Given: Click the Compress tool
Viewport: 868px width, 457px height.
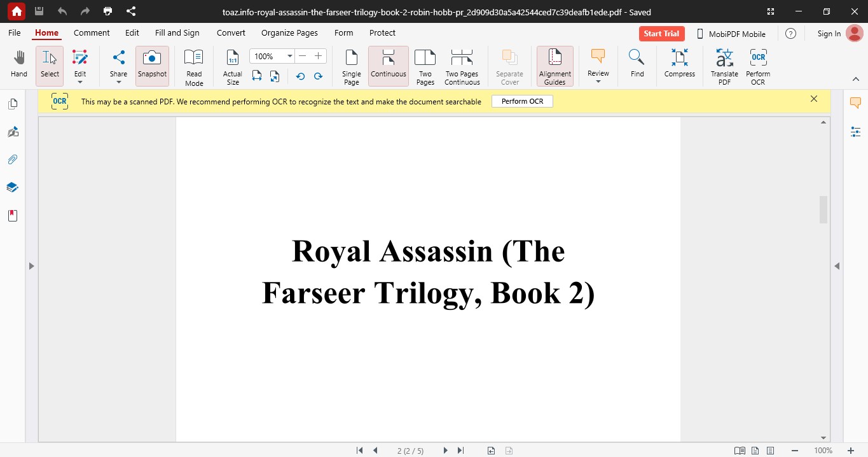Looking at the screenshot, I should point(680,65).
